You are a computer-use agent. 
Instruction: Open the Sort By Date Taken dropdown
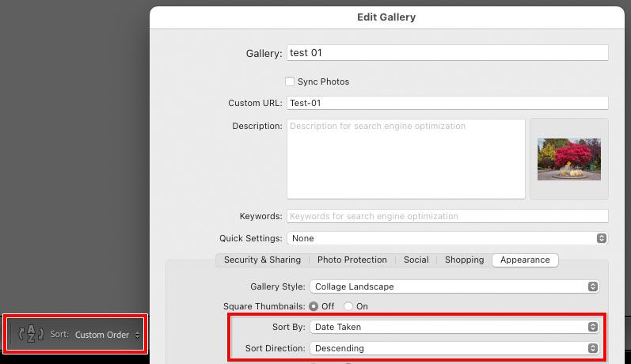coord(454,327)
